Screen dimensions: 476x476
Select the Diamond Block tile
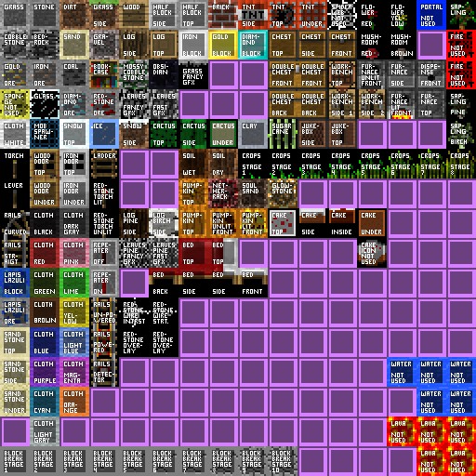[x=253, y=45]
